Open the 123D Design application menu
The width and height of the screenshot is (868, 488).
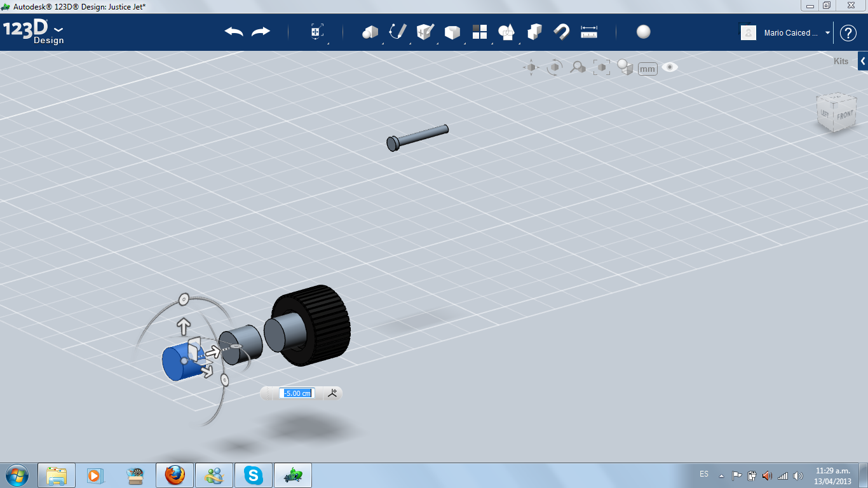tap(34, 32)
